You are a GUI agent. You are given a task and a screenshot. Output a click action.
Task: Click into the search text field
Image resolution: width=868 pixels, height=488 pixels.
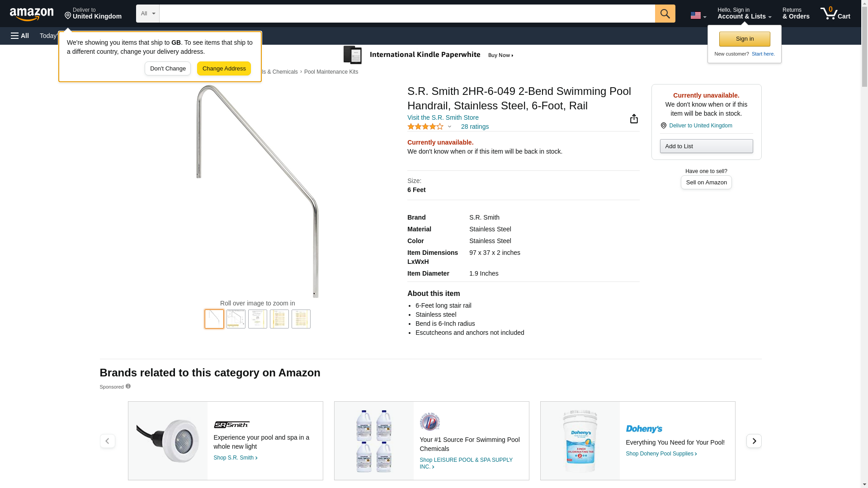tap(407, 14)
